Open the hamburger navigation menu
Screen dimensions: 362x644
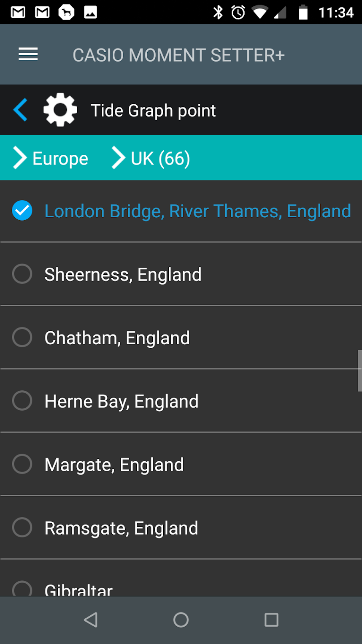tap(28, 54)
